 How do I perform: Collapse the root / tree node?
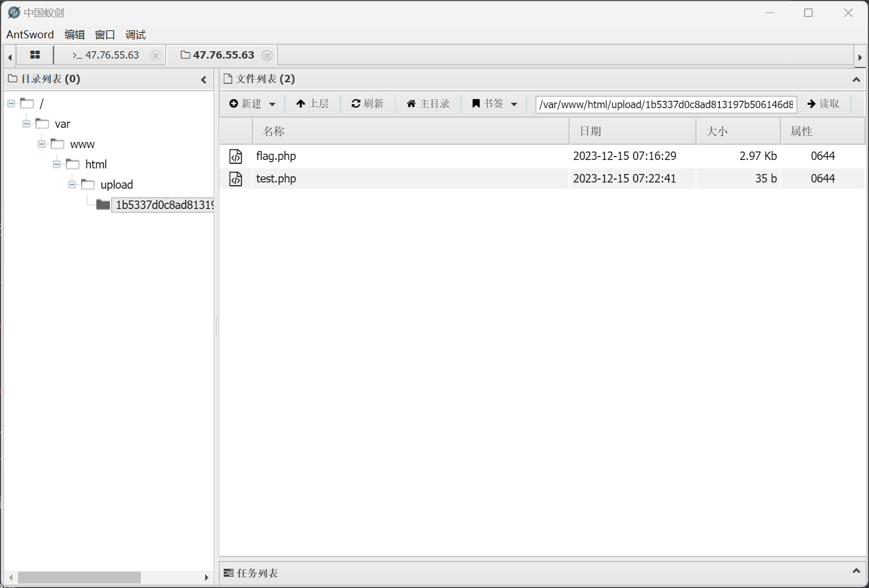11,103
